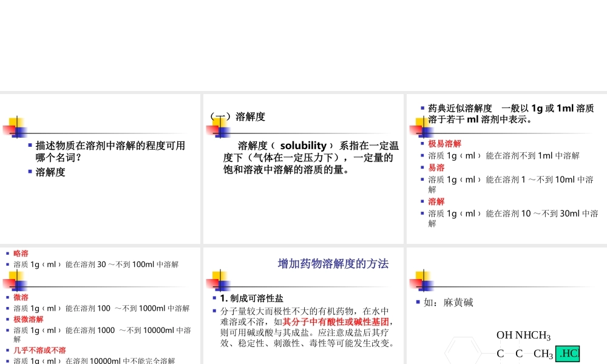Click the 麻黄碱 chemical structure diagram
The height and width of the screenshot is (364, 607).
pos(523,346)
